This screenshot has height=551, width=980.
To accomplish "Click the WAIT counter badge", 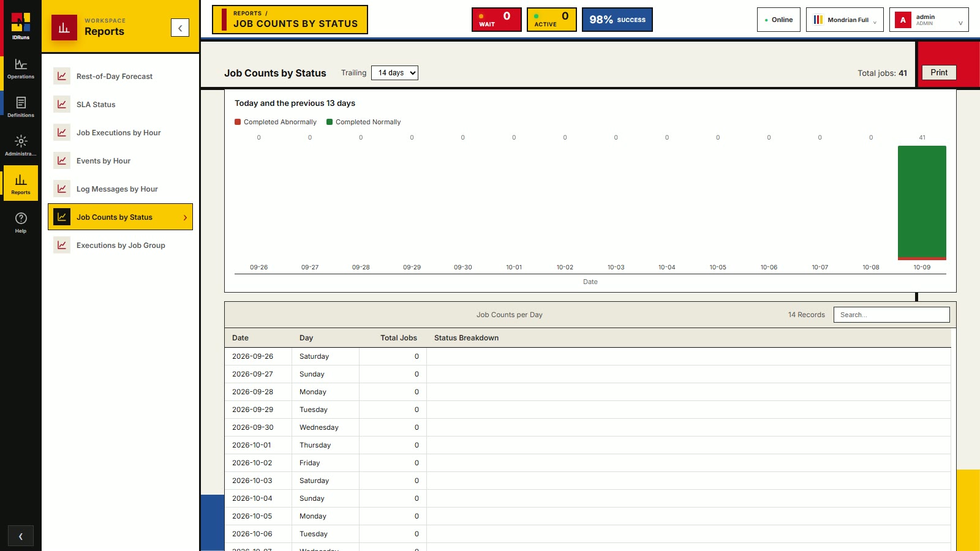I will [497, 20].
